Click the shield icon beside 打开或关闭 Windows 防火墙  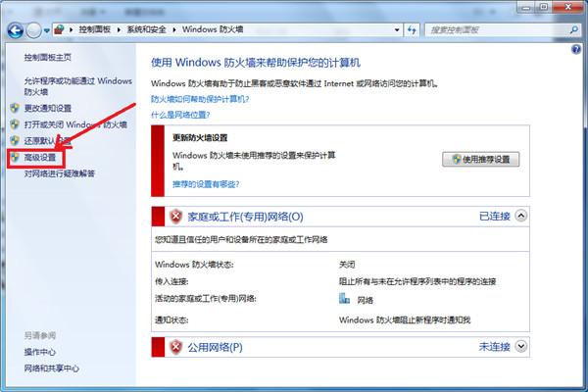click(15, 124)
